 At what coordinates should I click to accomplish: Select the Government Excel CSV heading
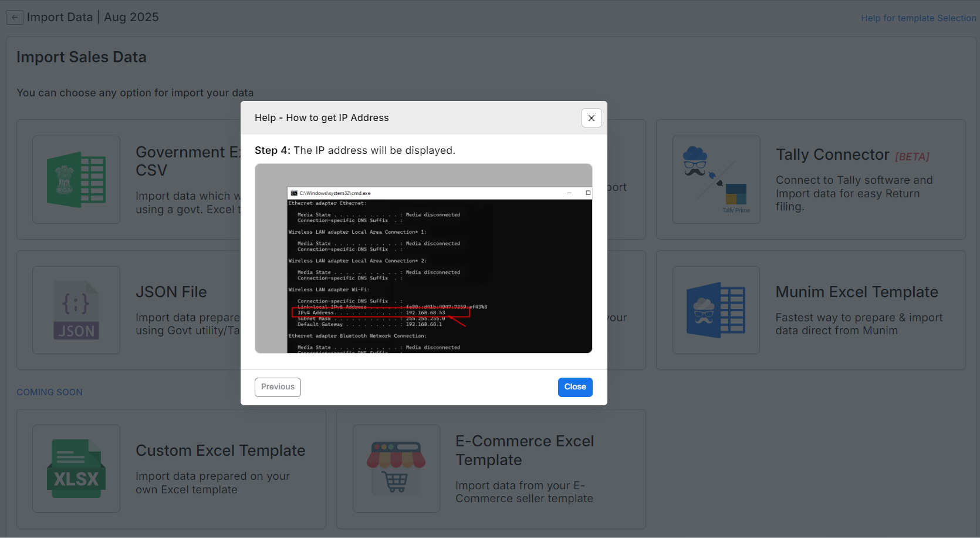[x=188, y=161]
